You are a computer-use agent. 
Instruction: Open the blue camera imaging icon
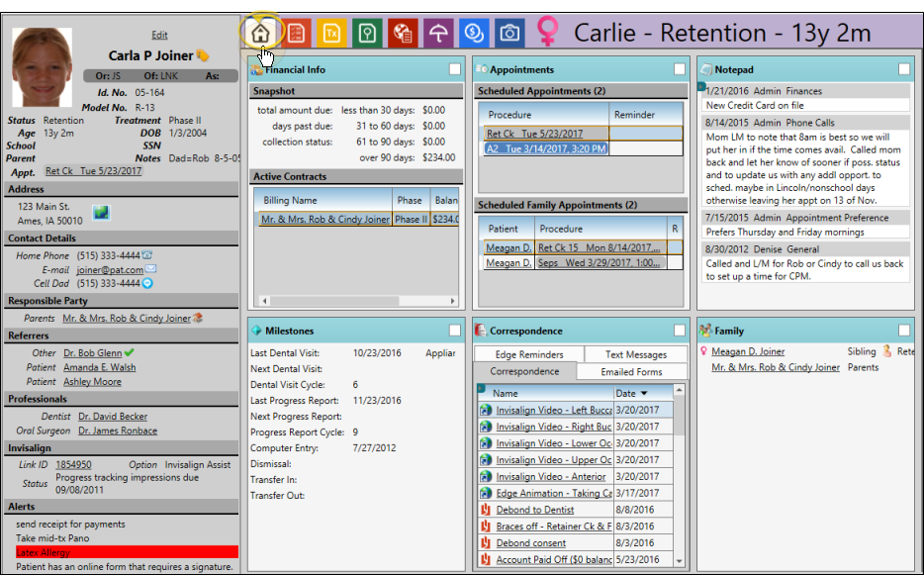pos(509,33)
